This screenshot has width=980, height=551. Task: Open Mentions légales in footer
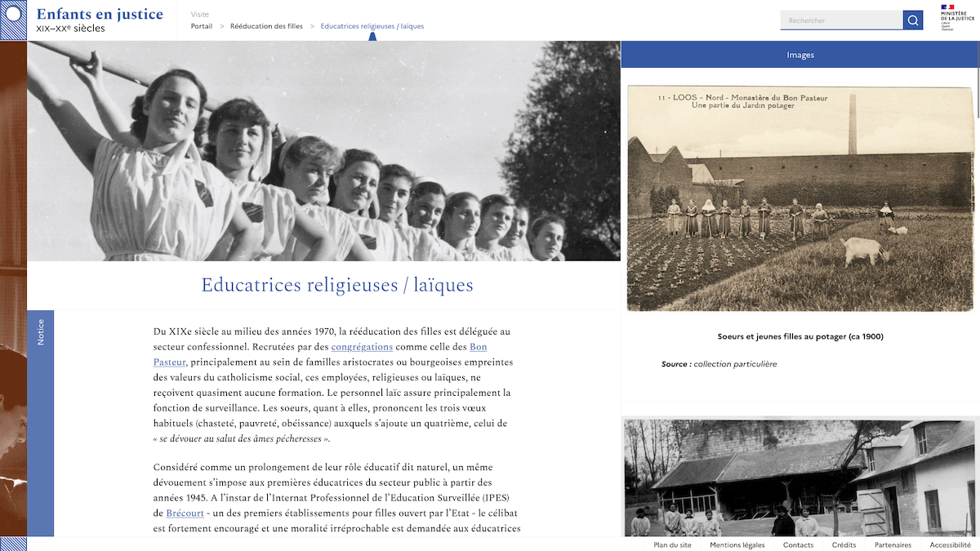click(737, 544)
